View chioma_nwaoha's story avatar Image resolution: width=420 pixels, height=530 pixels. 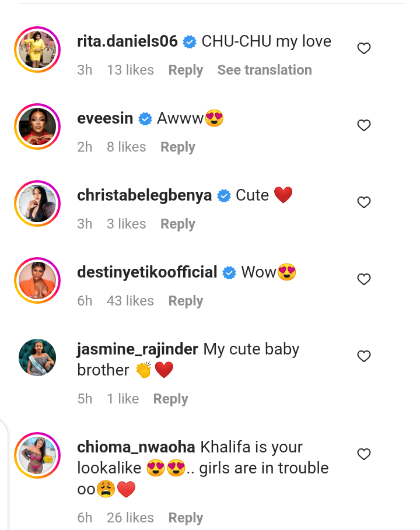tap(37, 455)
